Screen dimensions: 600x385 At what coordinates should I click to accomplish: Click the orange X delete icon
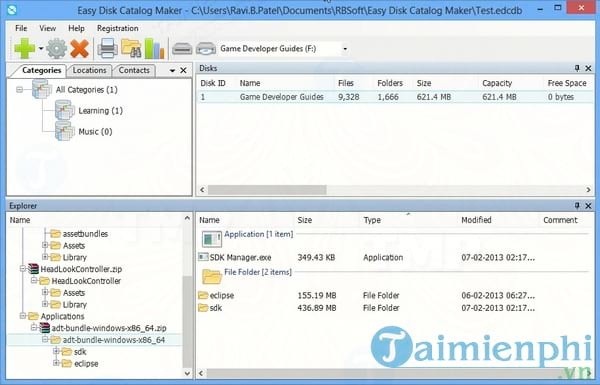pyautogui.click(x=80, y=49)
